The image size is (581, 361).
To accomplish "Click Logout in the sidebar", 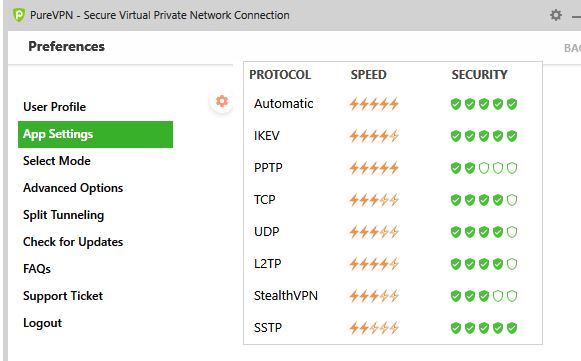I will coord(42,323).
